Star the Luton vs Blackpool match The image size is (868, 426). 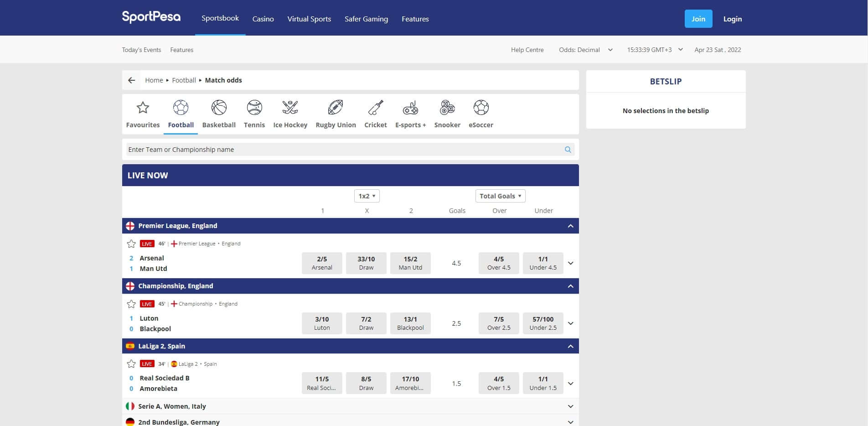coord(131,304)
